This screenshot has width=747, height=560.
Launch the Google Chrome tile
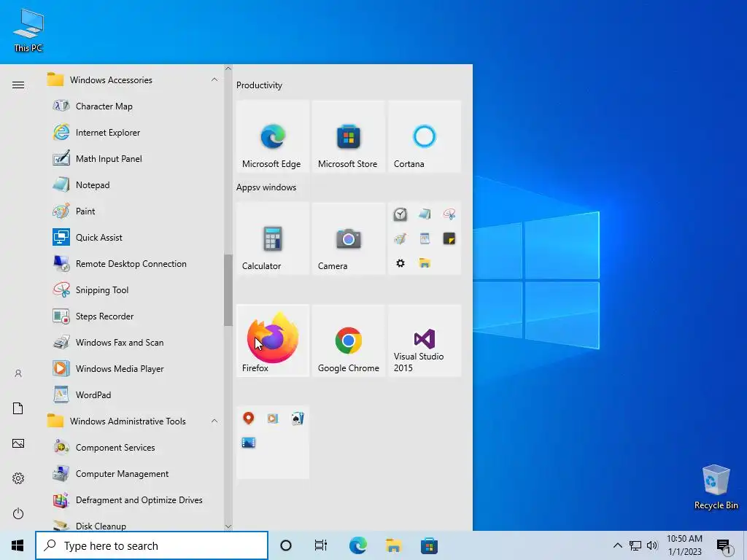pyautogui.click(x=348, y=341)
